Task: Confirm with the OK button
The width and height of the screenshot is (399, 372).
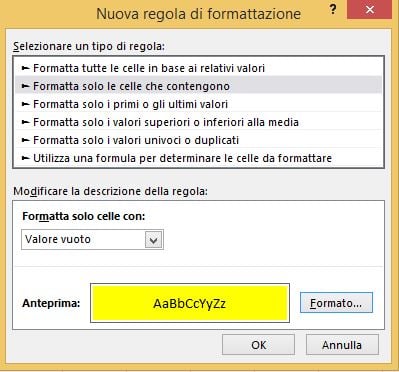Action: [259, 345]
